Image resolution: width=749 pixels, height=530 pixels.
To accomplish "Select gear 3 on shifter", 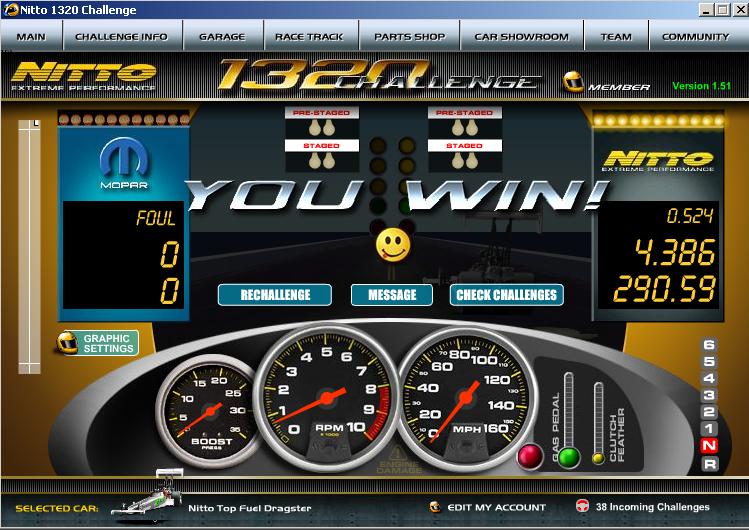I will pyautogui.click(x=709, y=395).
